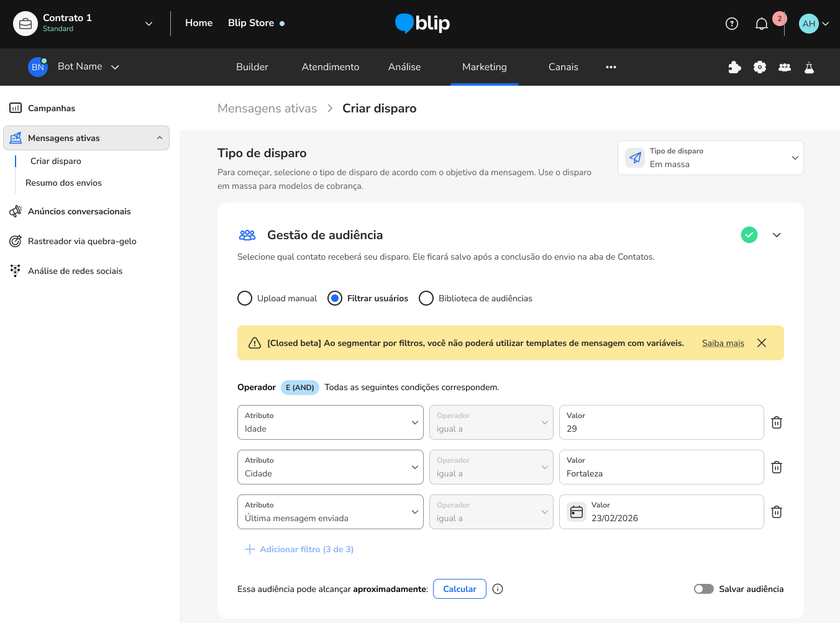Open the beta lab flask icon
Viewport: 840px width, 623px height.
809,67
